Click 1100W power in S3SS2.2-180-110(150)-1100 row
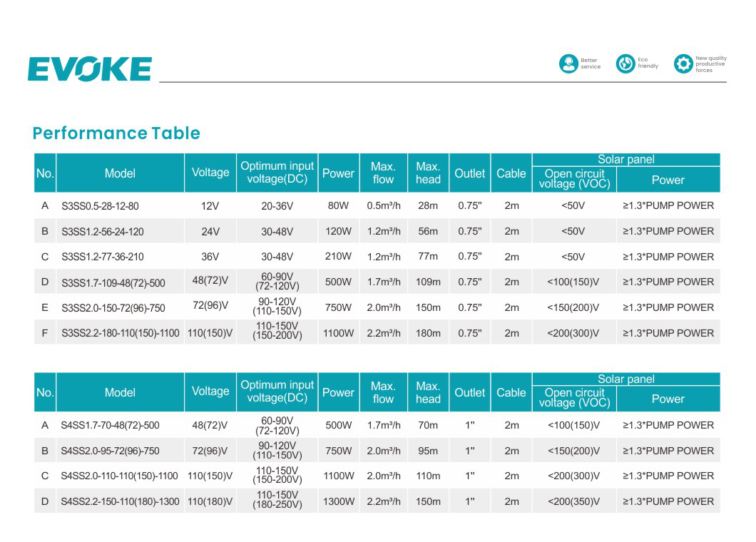The image size is (756, 542). (x=338, y=333)
